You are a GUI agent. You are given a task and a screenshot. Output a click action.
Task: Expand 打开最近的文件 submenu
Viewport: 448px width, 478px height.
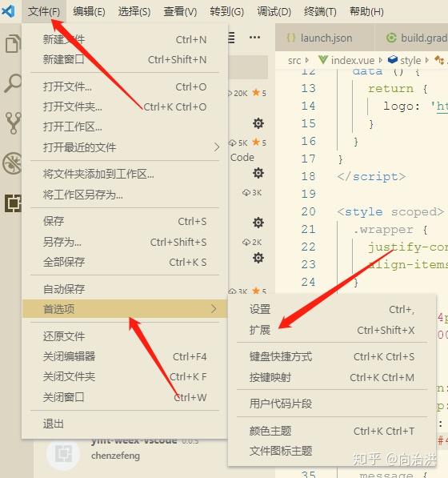(x=125, y=147)
